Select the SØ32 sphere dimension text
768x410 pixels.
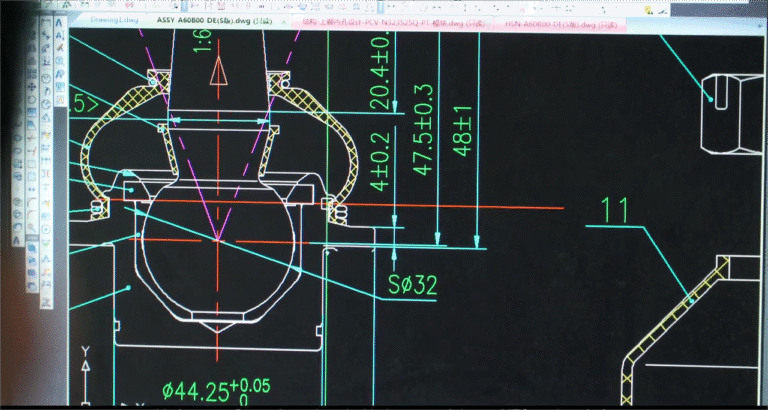[412, 285]
